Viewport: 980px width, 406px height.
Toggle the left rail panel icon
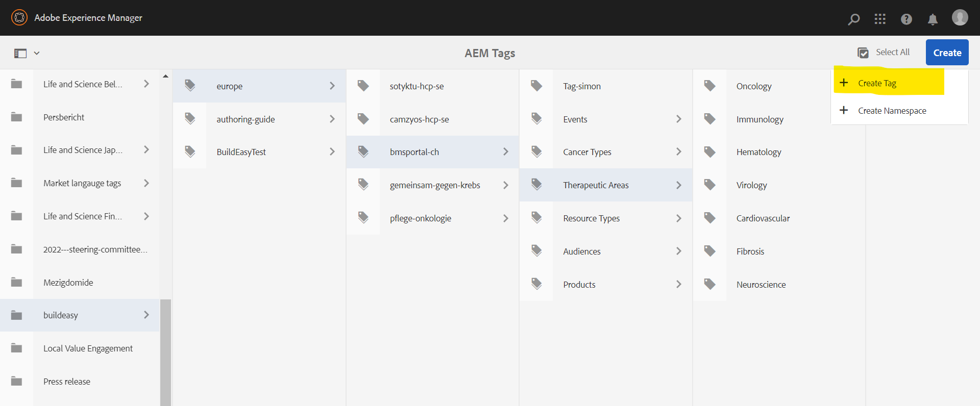coord(20,53)
